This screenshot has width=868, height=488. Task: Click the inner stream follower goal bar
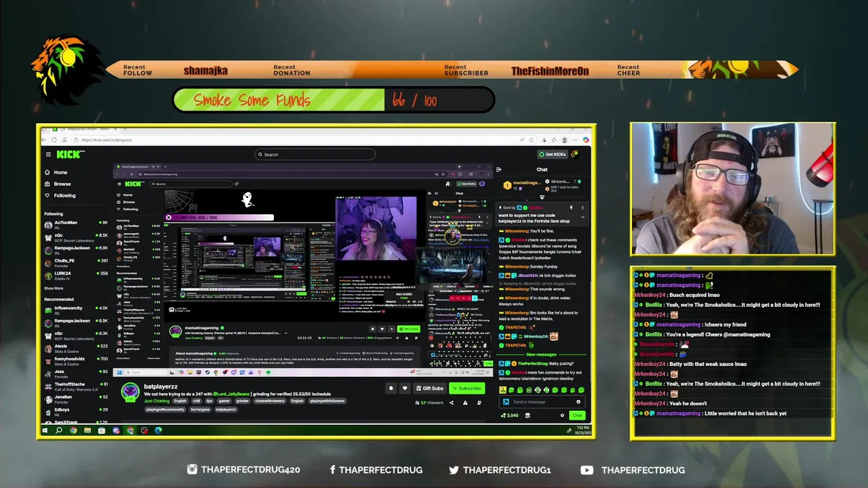pyautogui.click(x=220, y=218)
